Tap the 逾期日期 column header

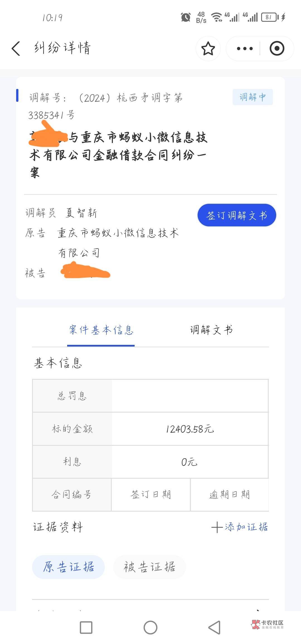coord(229,495)
